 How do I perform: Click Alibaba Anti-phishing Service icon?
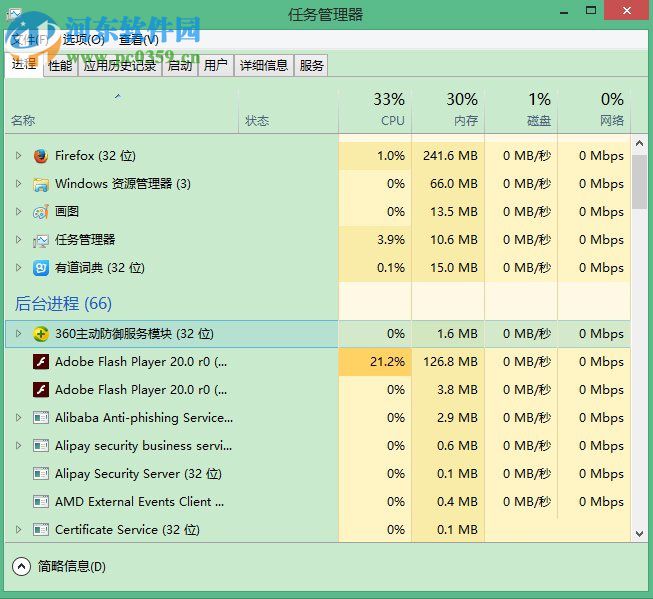tap(41, 418)
